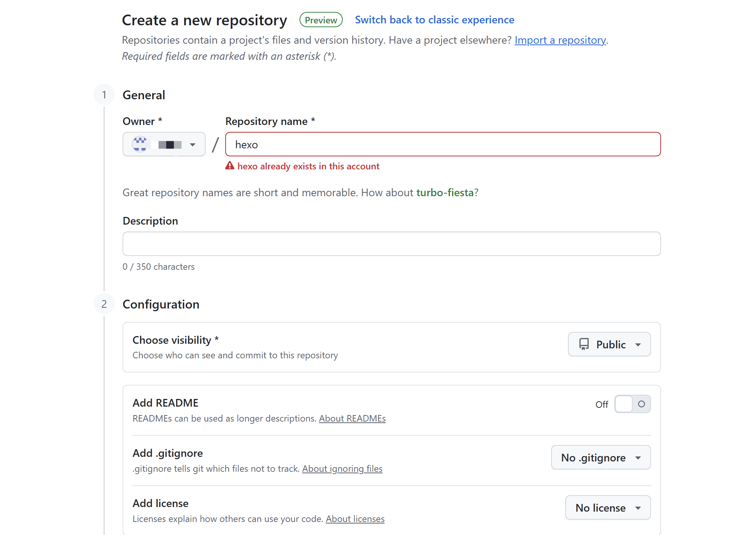Click the owner avatar icon
The image size is (756, 535).
(x=140, y=144)
